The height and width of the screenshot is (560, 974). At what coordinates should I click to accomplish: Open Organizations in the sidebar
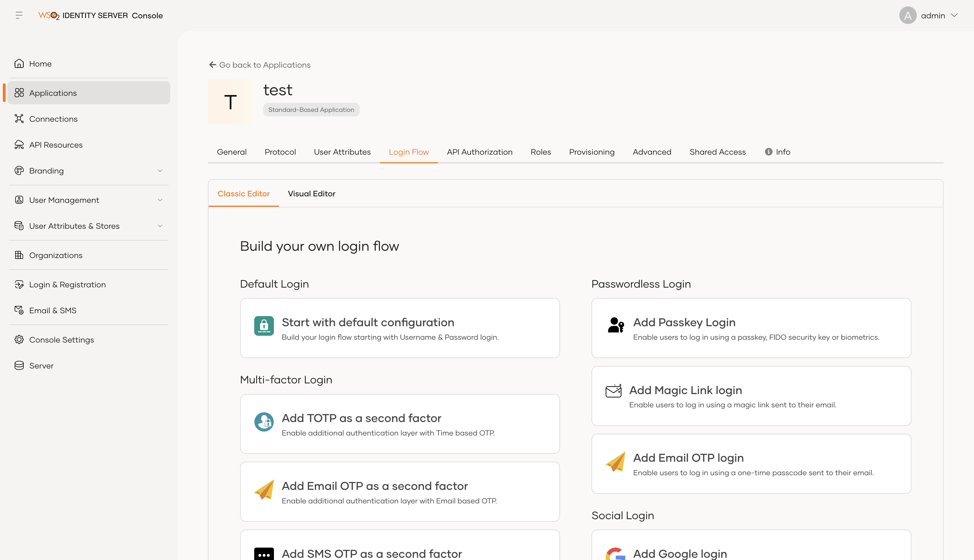pos(88,255)
